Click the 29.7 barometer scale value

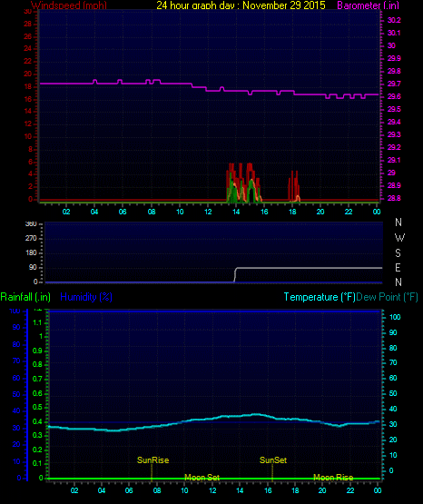click(394, 84)
